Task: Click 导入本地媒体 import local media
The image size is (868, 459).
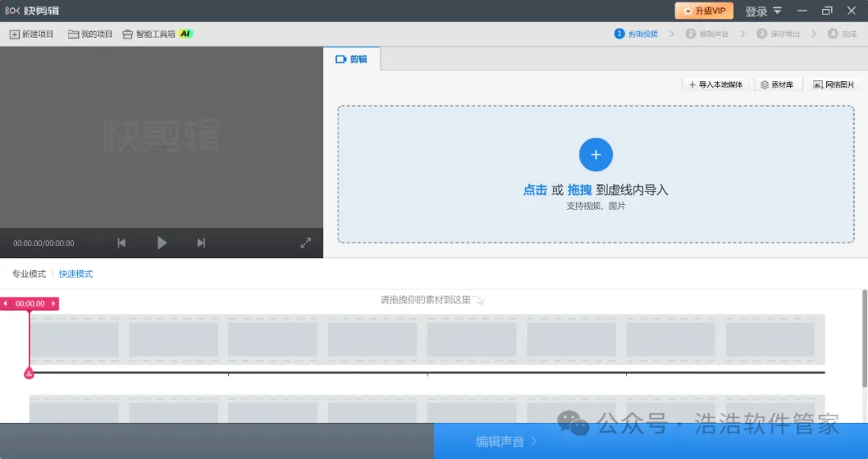Action: pyautogui.click(x=716, y=84)
